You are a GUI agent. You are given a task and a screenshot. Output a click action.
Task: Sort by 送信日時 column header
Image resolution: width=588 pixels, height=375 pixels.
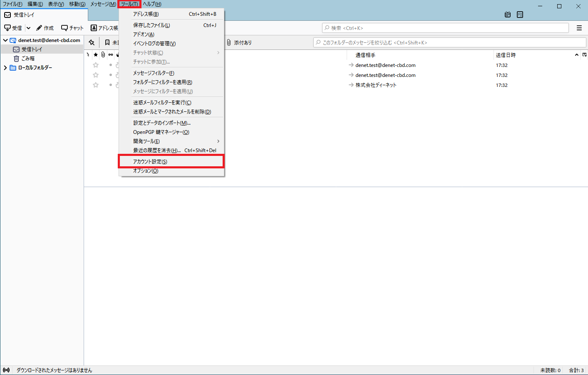click(537, 55)
